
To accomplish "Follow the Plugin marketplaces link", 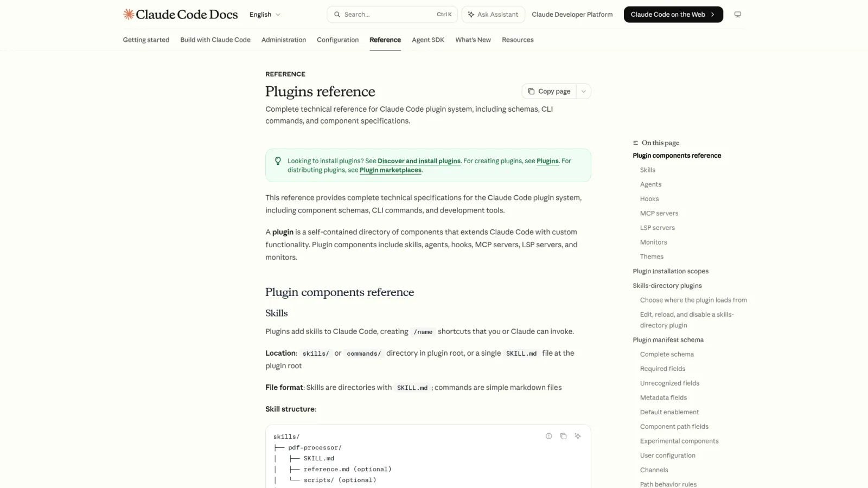I will tap(390, 170).
